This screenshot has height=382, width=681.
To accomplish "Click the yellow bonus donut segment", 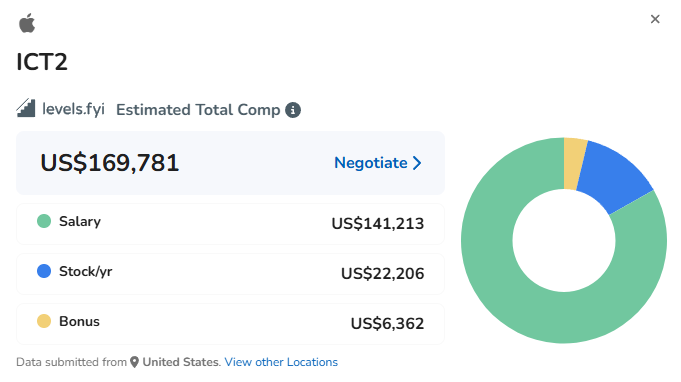I will point(574,164).
